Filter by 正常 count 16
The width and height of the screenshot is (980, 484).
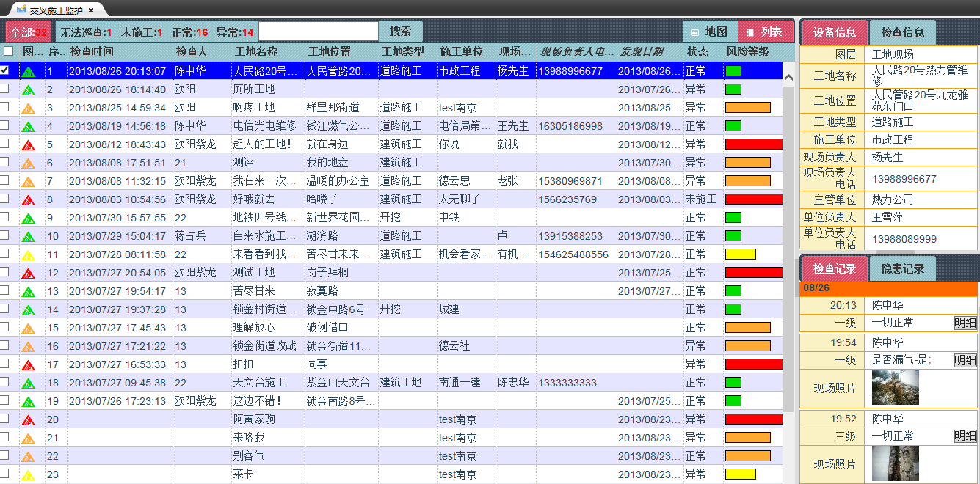190,32
